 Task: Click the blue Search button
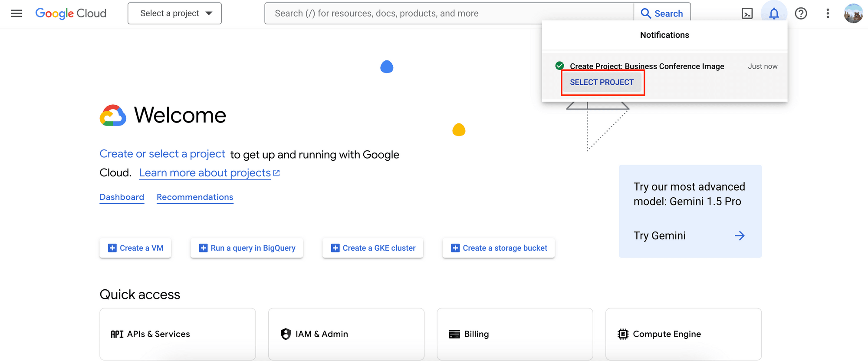(x=662, y=13)
